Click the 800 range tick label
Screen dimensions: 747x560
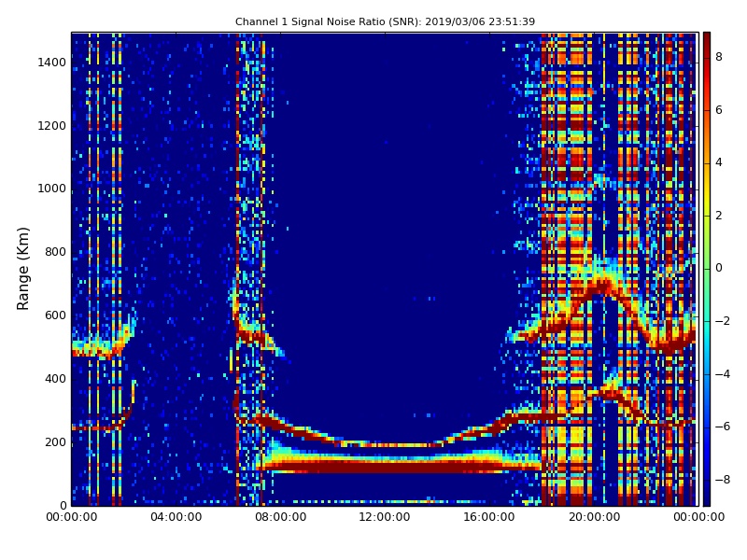[55, 252]
